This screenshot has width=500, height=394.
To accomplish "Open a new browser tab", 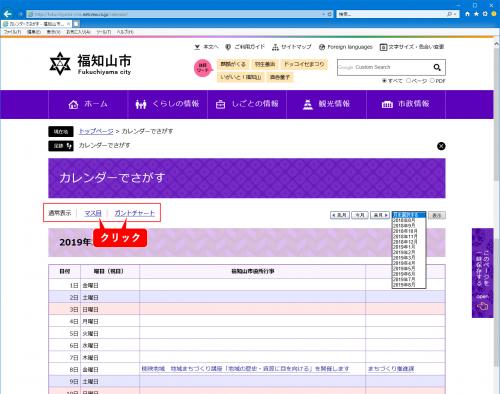I will pyautogui.click(x=76, y=24).
